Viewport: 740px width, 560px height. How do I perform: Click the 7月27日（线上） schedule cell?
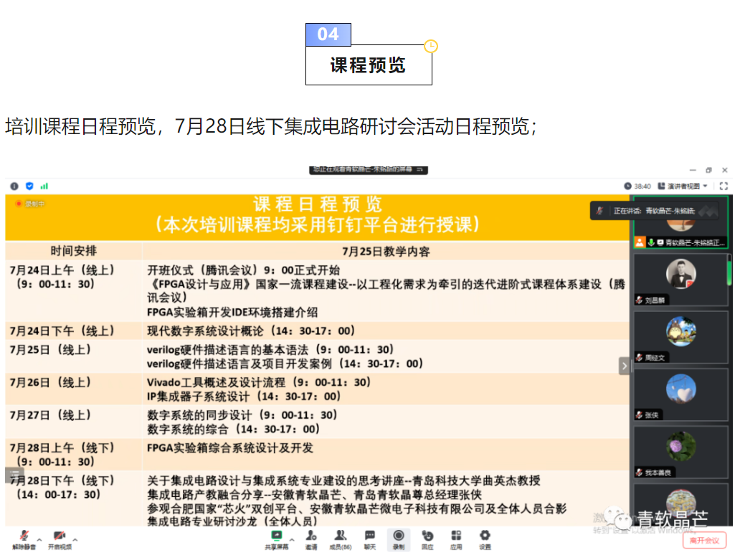pyautogui.click(x=74, y=422)
